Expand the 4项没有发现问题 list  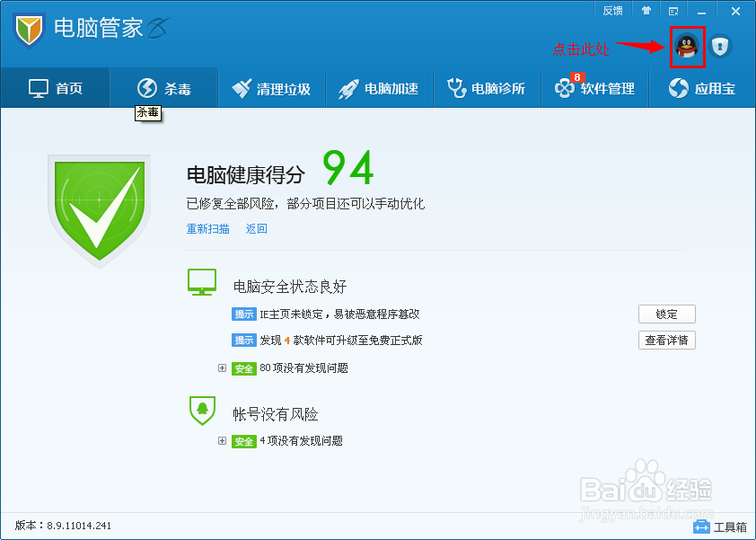point(222,440)
